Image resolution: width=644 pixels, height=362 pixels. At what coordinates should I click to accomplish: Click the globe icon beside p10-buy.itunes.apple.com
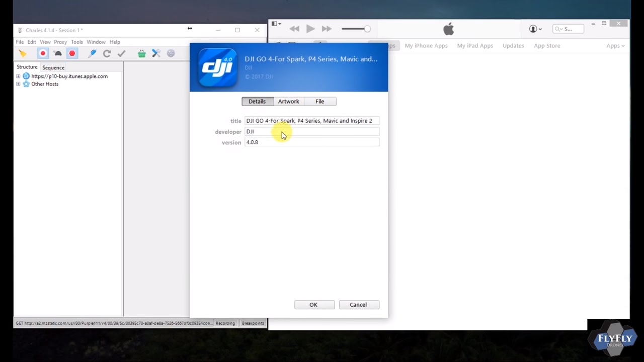[x=26, y=76]
